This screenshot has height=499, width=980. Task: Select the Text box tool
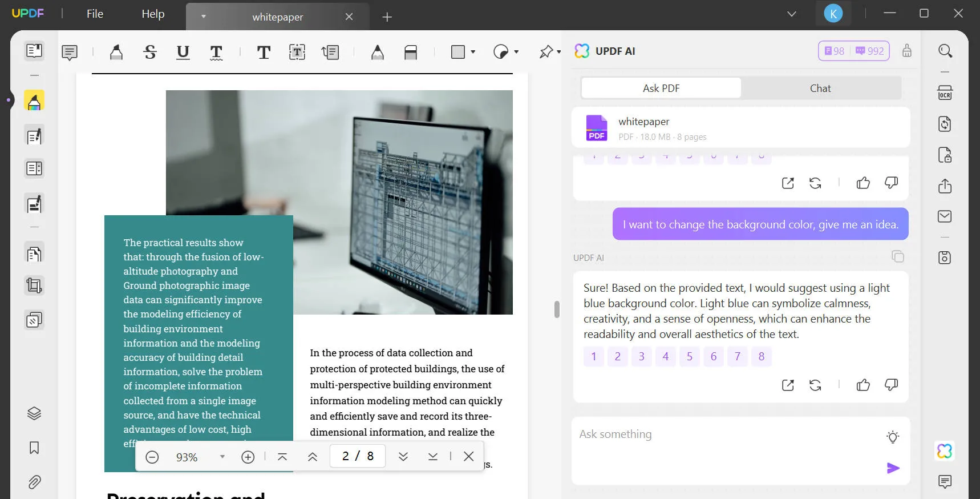pos(297,53)
